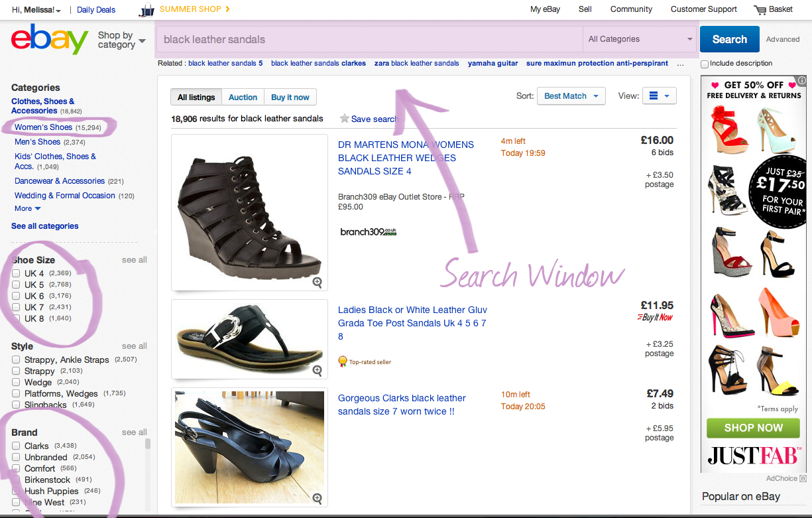Expand the More categories list
This screenshot has height=518, width=812.
click(x=27, y=208)
